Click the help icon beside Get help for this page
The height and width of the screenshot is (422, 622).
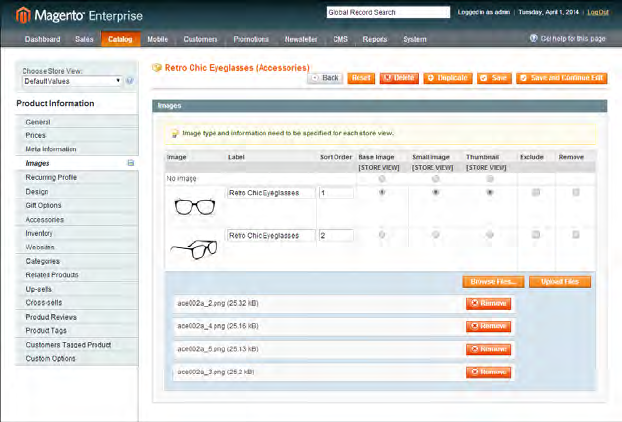point(534,38)
